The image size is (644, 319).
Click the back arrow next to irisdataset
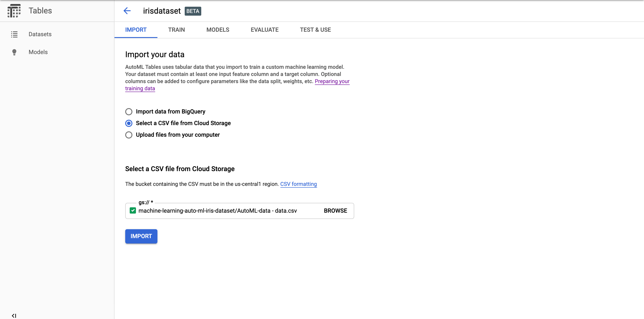(x=127, y=11)
